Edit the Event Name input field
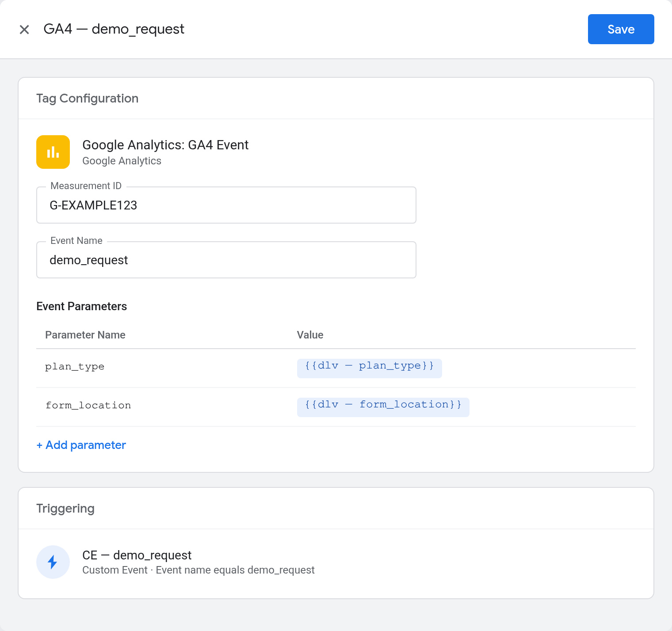The height and width of the screenshot is (631, 672). click(226, 260)
